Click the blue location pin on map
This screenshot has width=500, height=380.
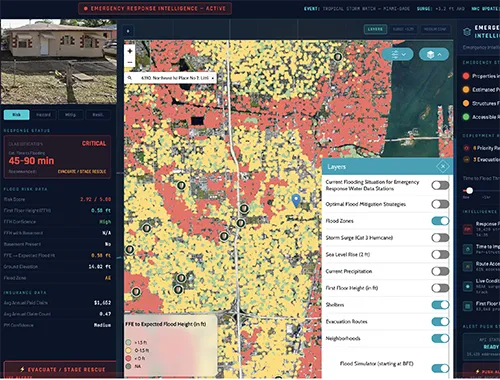[x=296, y=200]
